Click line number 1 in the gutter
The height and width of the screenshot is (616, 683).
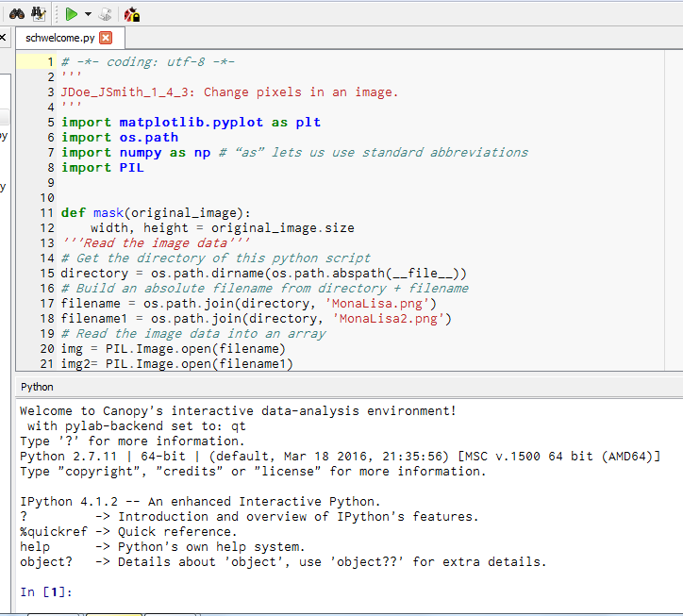pyautogui.click(x=50, y=62)
